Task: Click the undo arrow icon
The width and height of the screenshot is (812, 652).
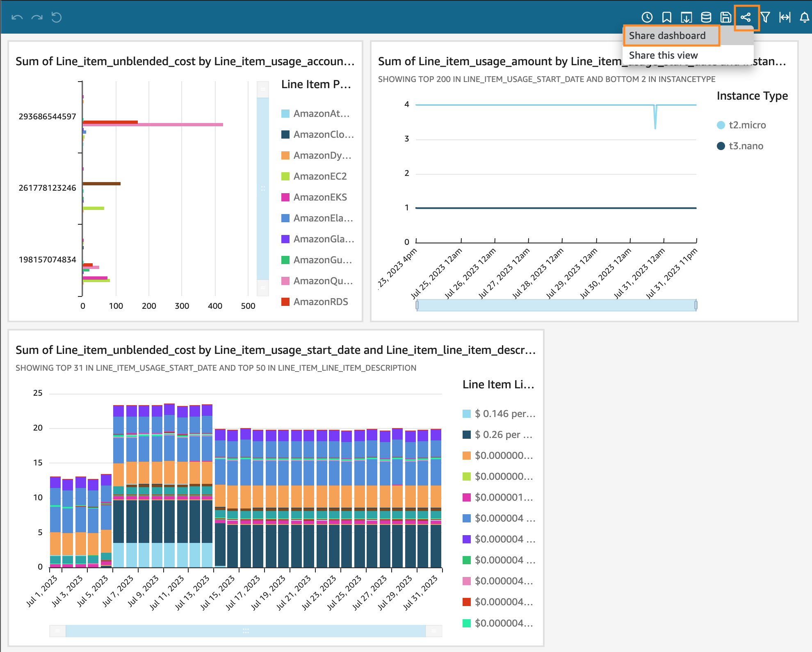Action: (17, 17)
